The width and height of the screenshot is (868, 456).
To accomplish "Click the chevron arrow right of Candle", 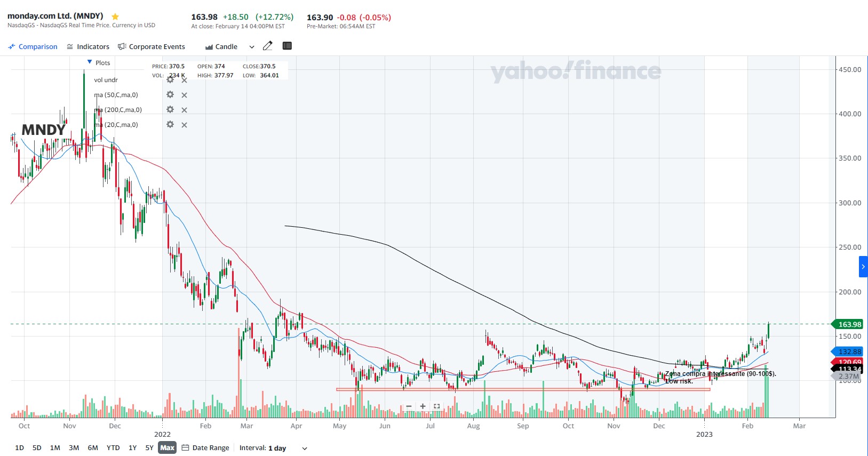I will 252,47.
